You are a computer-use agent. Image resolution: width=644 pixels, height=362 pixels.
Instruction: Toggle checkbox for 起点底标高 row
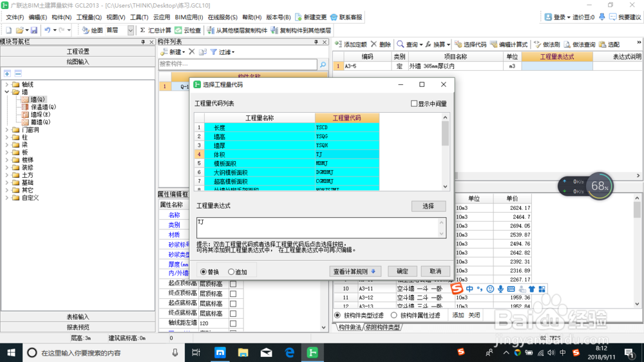pos(233,303)
